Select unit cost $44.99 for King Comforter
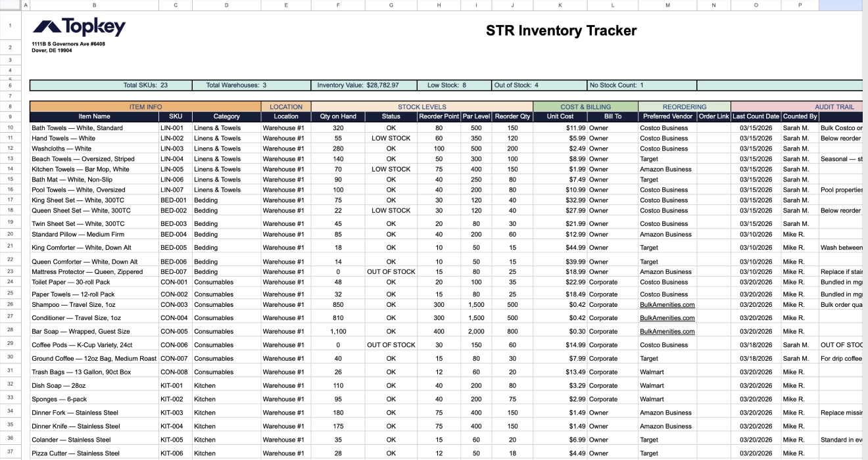Viewport: 868px width, 460px height. (560, 248)
